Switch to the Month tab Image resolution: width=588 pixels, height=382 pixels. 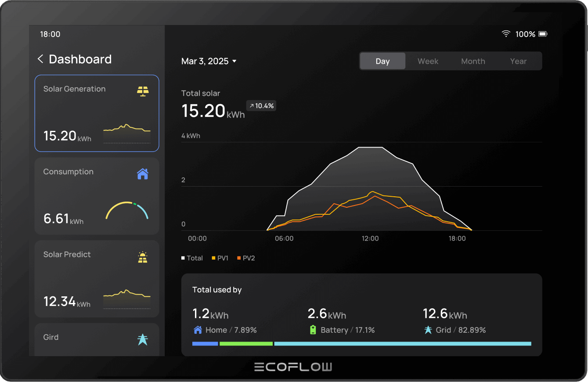473,61
